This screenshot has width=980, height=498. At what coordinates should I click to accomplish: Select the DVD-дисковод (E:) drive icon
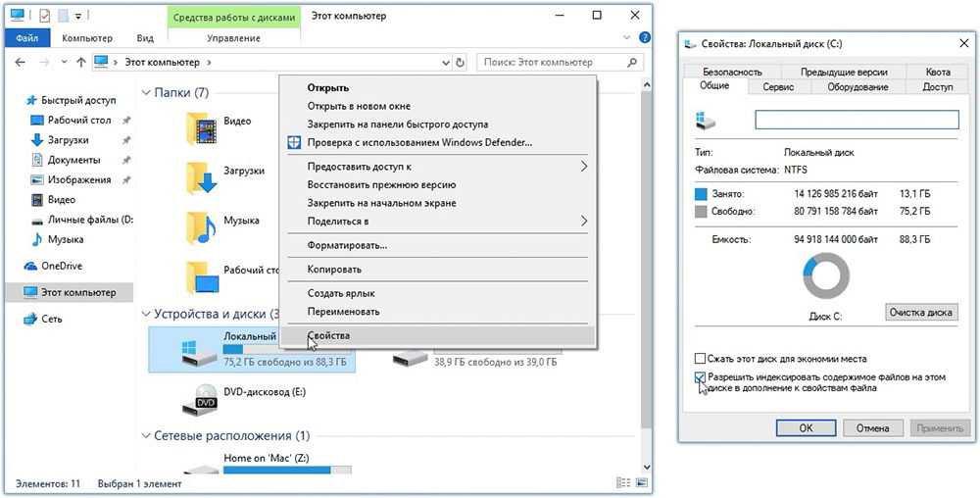pyautogui.click(x=199, y=400)
